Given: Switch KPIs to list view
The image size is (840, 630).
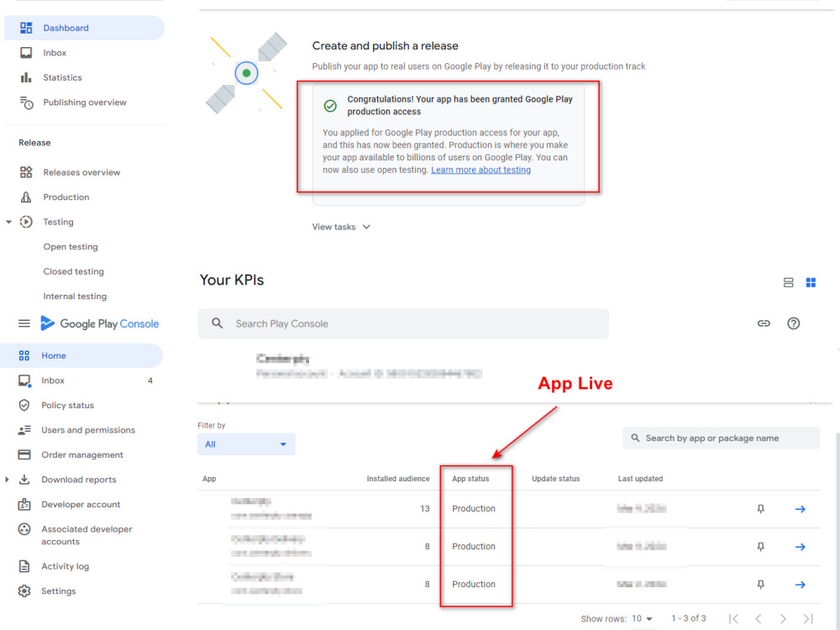Looking at the screenshot, I should click(788, 282).
